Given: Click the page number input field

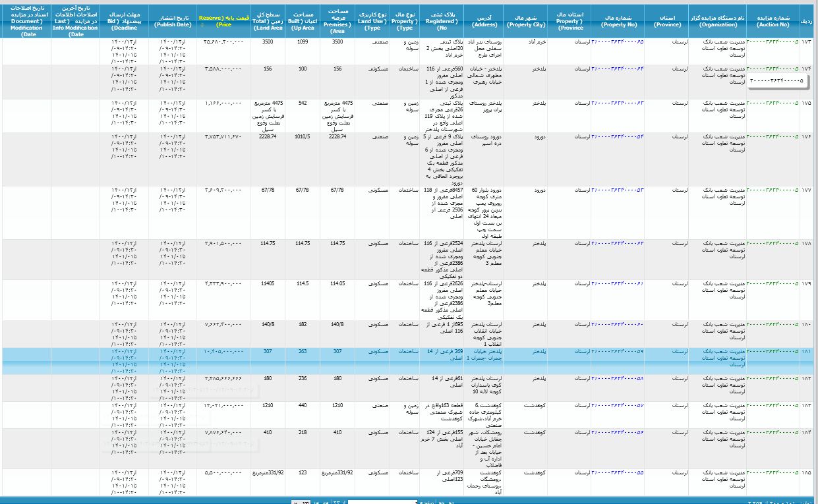Looking at the screenshot, I should tap(382, 502).
